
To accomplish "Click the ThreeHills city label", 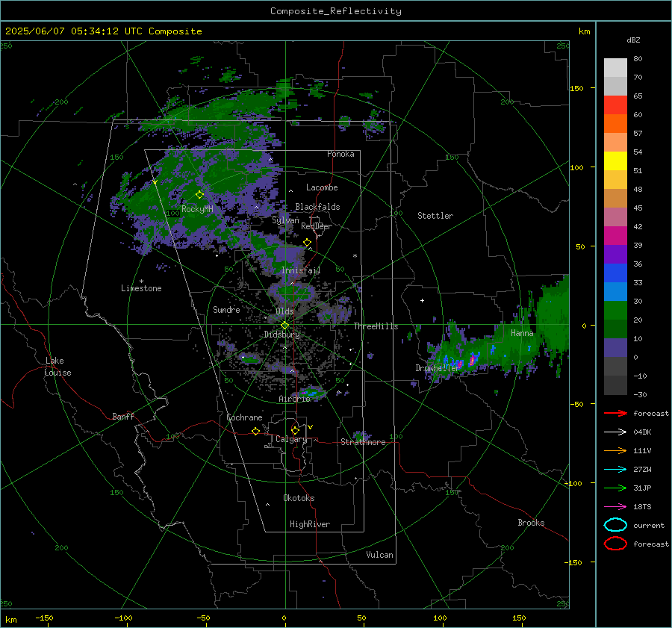I will click(376, 326).
